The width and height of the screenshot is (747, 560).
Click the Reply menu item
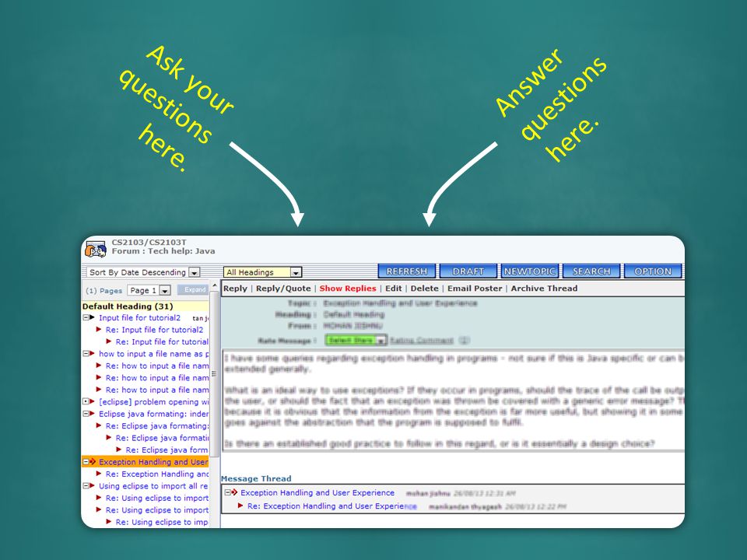(x=235, y=289)
